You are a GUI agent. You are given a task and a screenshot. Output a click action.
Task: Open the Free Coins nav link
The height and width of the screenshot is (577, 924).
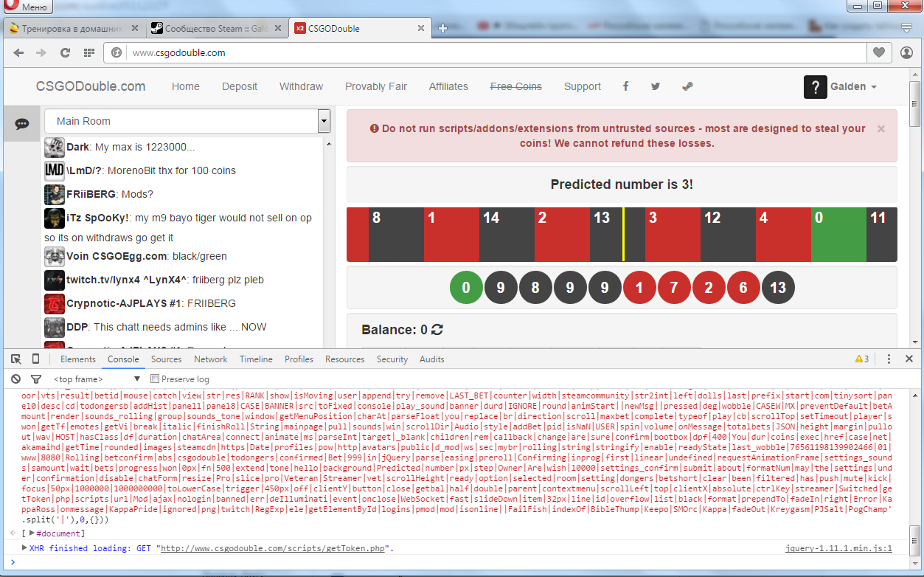(516, 86)
